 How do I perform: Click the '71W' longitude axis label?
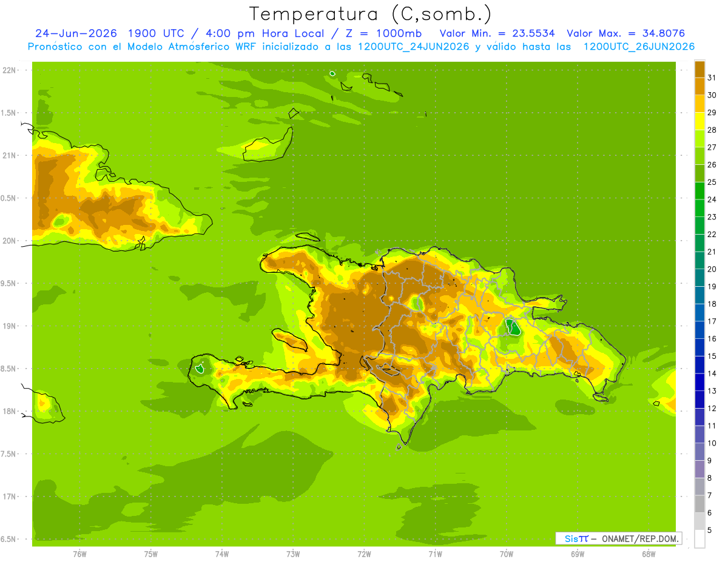[435, 554]
